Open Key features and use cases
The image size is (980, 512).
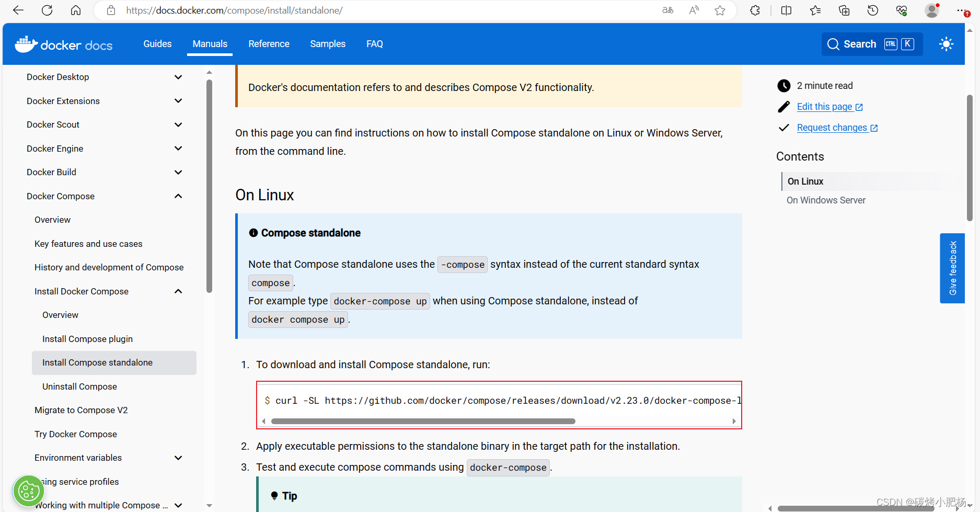[88, 244]
